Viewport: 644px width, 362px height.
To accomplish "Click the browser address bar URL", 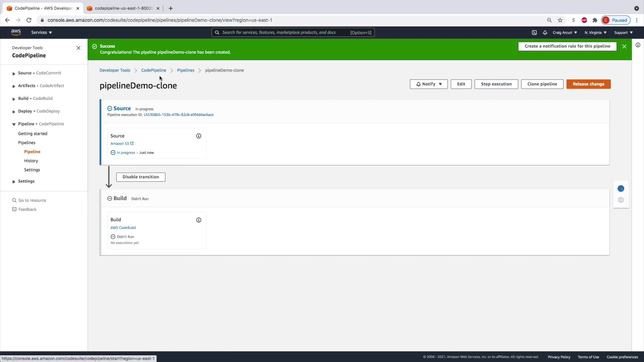I will point(160,20).
